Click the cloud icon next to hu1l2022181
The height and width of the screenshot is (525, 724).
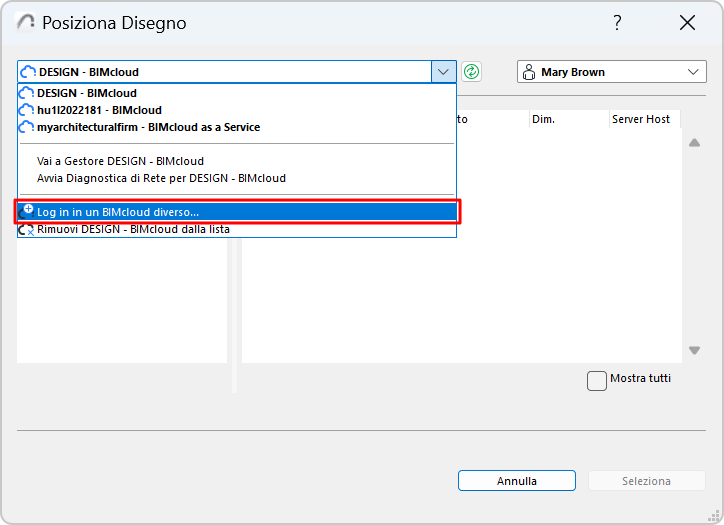tap(27, 110)
